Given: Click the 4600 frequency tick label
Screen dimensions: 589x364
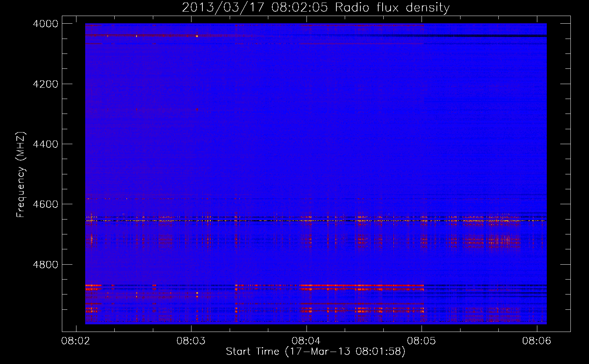Looking at the screenshot, I should click(x=46, y=204).
